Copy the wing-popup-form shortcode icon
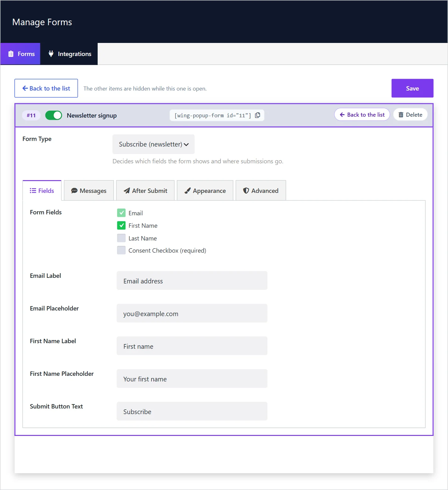Image resolution: width=448 pixels, height=490 pixels. pyautogui.click(x=258, y=115)
